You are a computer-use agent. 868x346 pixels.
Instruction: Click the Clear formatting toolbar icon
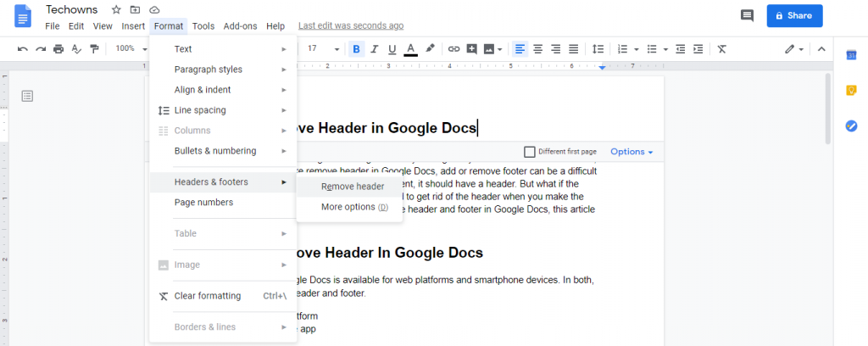pyautogui.click(x=722, y=49)
